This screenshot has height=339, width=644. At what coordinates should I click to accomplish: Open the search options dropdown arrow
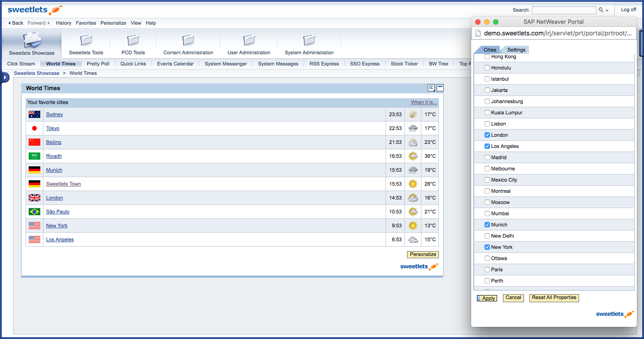click(607, 10)
